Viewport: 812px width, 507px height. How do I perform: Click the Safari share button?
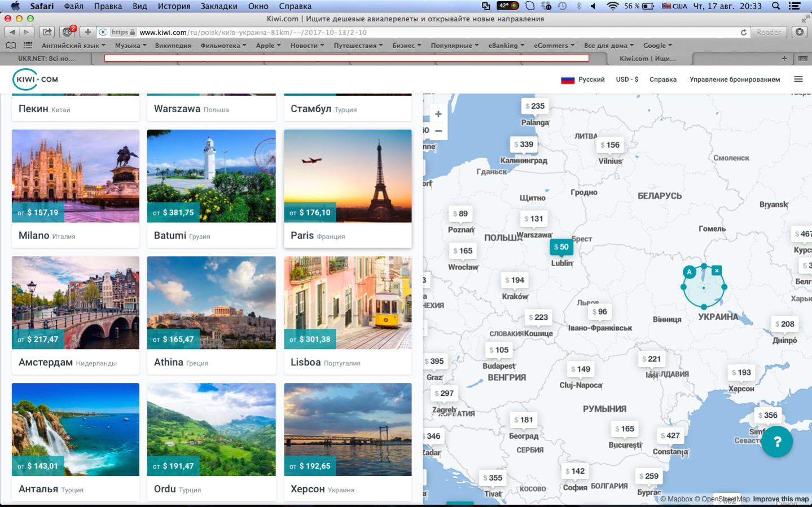(47, 32)
